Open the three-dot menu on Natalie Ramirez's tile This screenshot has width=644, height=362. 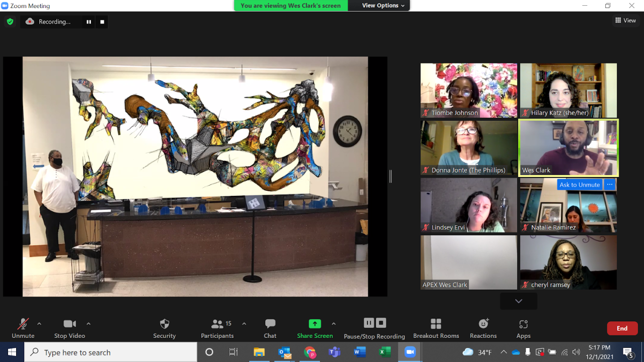point(609,185)
